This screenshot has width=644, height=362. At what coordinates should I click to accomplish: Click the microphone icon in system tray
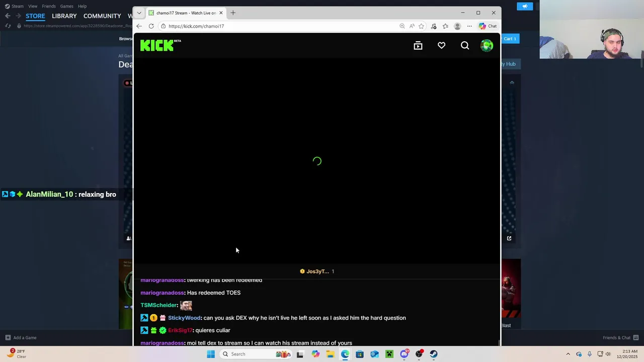(x=589, y=354)
